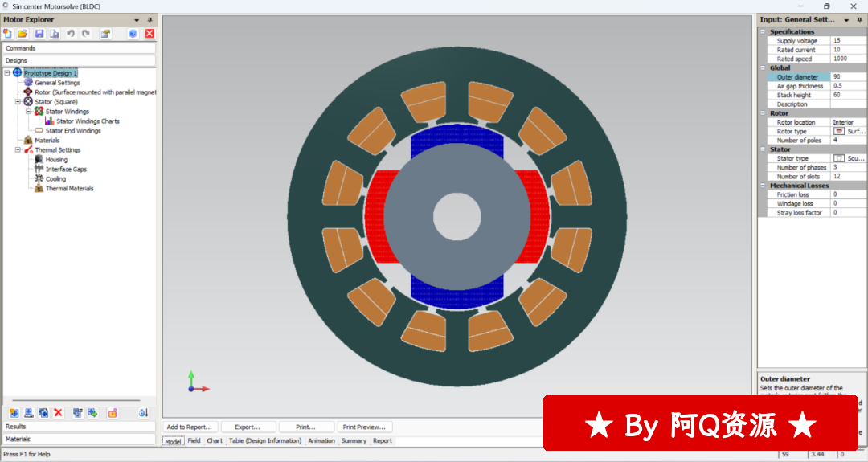
Task: Open the Commands section bar
Action: point(79,48)
